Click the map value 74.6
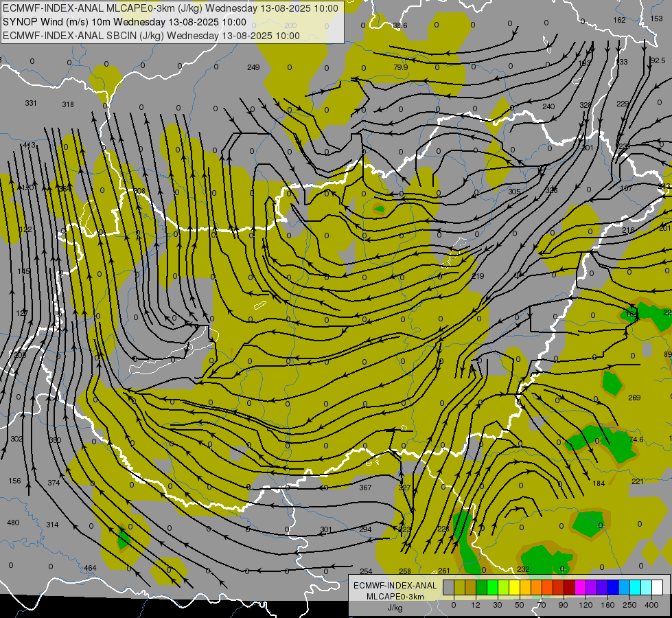The image size is (672, 618). click(636, 439)
